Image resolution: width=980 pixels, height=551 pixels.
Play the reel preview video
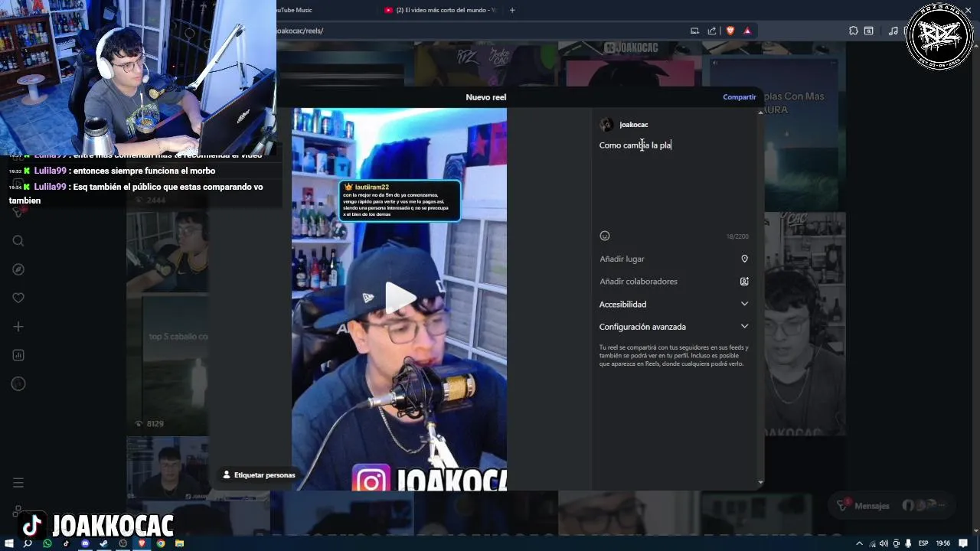tap(400, 298)
